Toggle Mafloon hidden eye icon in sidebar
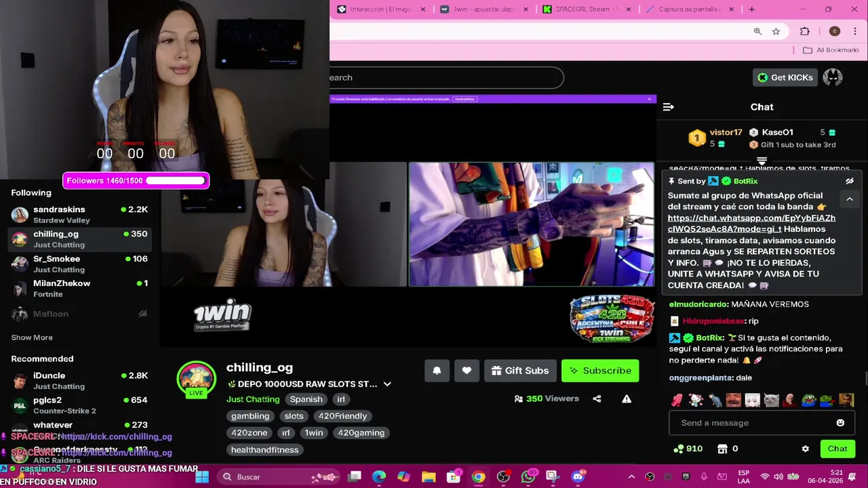Viewport: 868px width, 488px height. pyautogui.click(x=142, y=314)
